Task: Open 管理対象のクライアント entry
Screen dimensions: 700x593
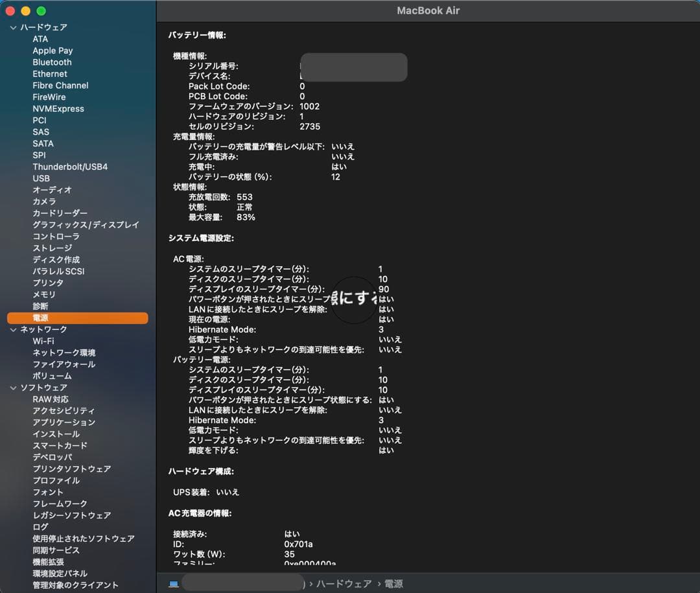Action: pos(75,585)
